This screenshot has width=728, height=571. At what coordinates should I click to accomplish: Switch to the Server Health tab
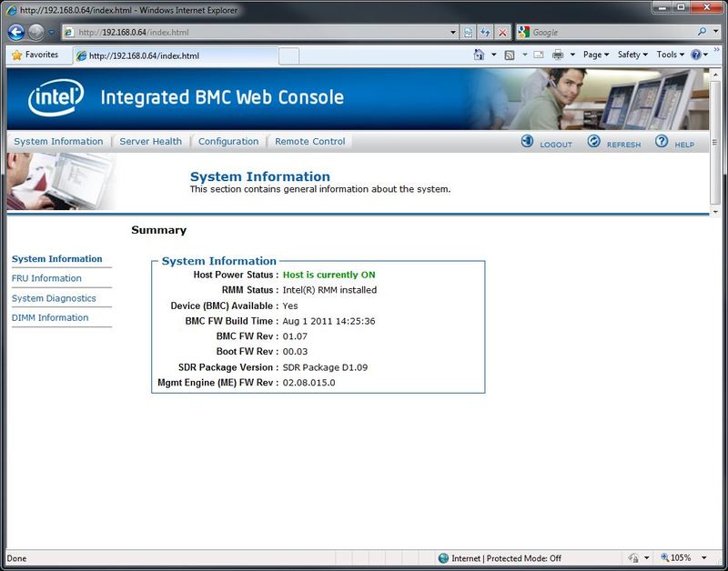coord(151,142)
